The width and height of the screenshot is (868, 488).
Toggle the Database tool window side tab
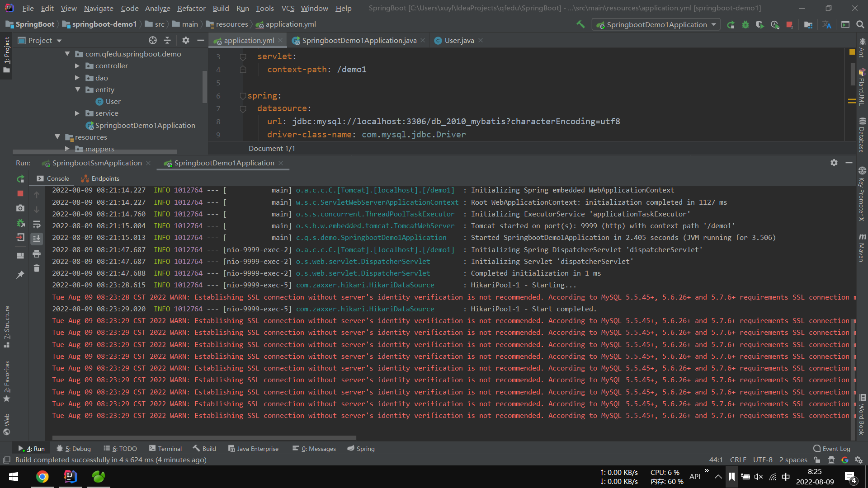click(x=862, y=135)
